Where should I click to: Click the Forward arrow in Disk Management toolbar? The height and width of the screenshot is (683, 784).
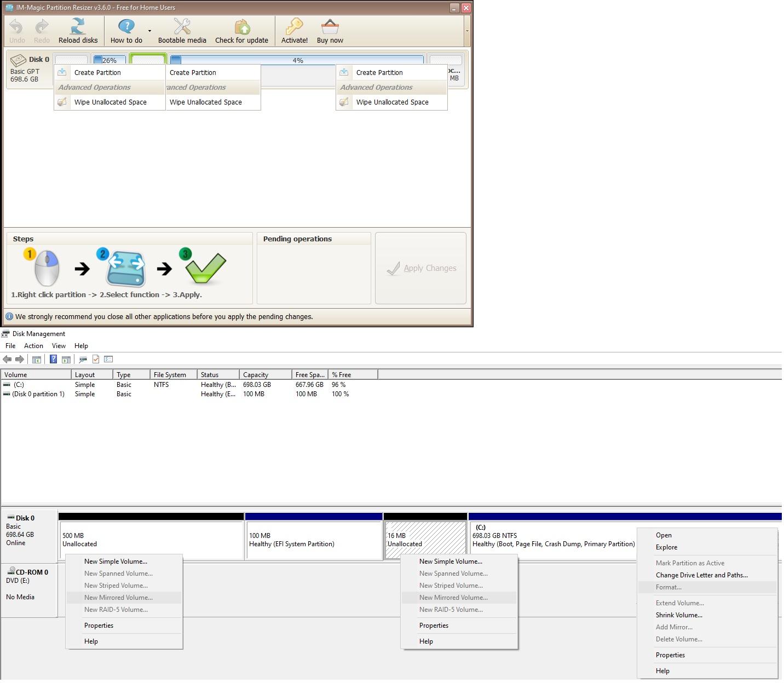[x=20, y=359]
